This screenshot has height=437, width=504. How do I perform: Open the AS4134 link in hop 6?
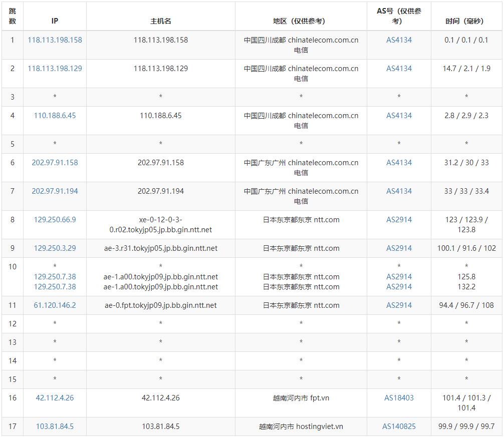[399, 163]
